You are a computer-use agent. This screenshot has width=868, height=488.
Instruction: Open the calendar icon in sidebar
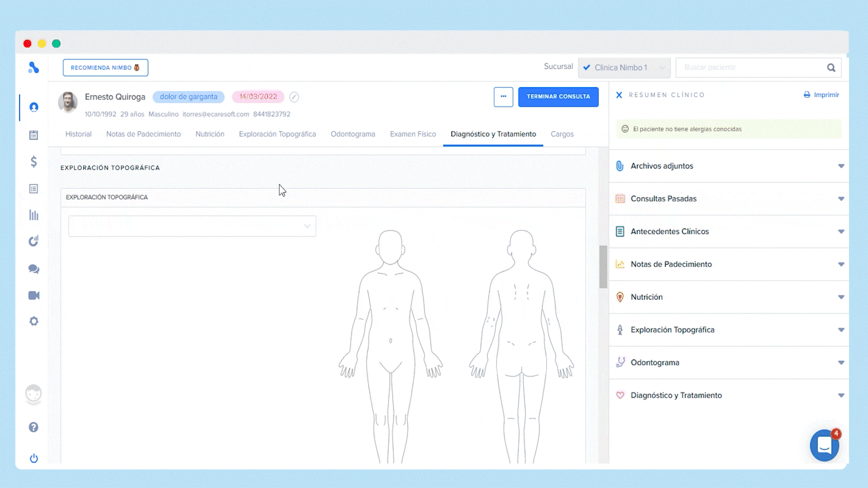point(33,135)
